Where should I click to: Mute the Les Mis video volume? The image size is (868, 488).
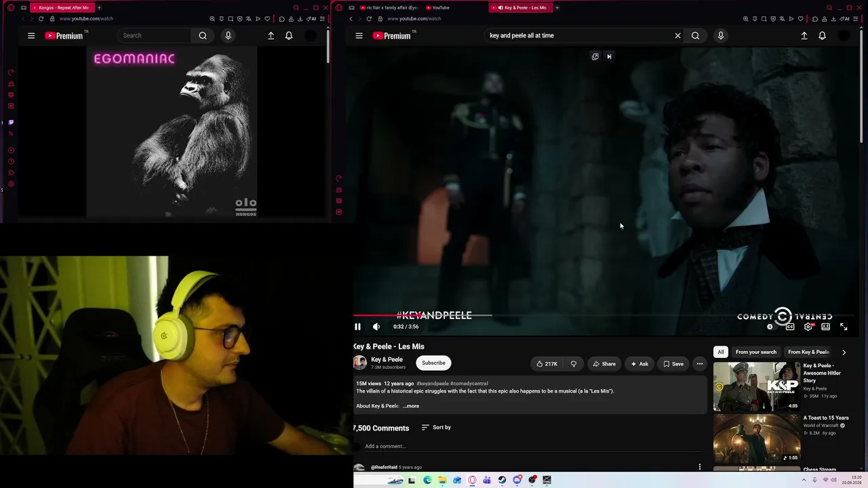(376, 327)
